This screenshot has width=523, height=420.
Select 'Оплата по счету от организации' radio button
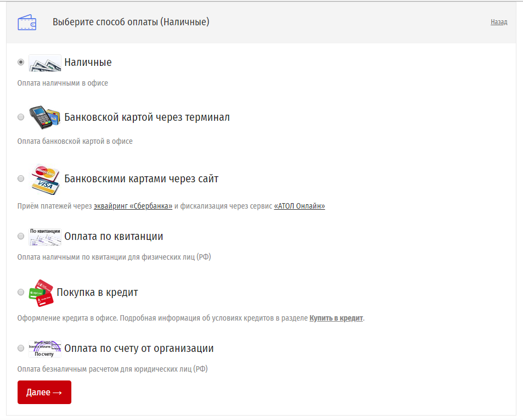(21, 348)
